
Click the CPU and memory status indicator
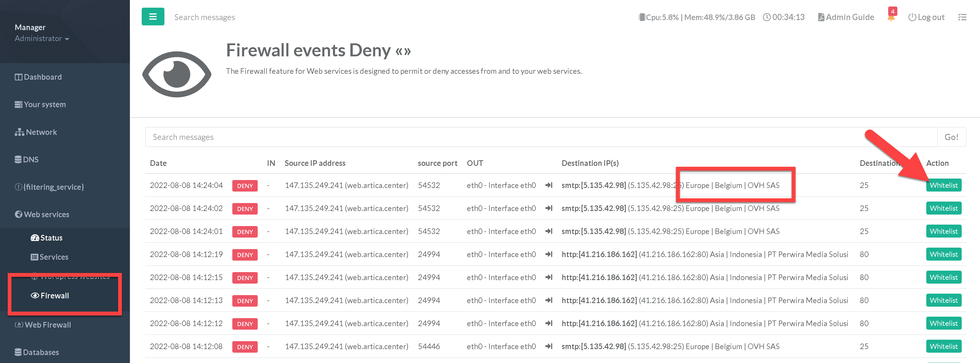tap(696, 17)
